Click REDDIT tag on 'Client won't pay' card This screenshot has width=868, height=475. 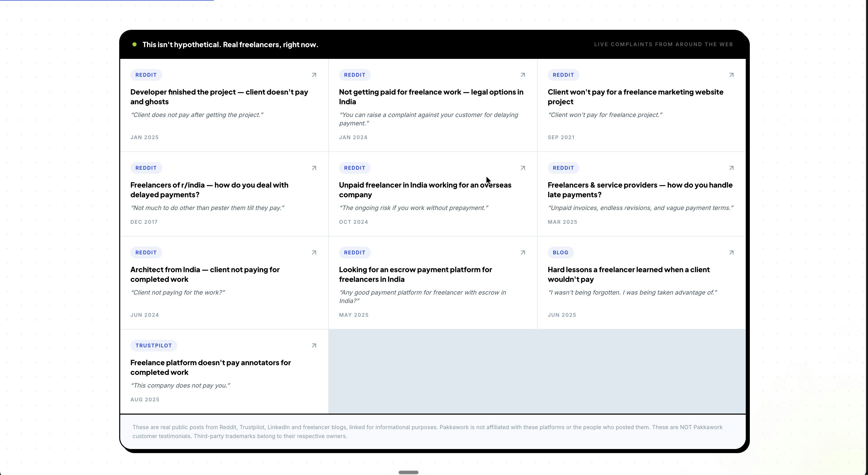[563, 75]
